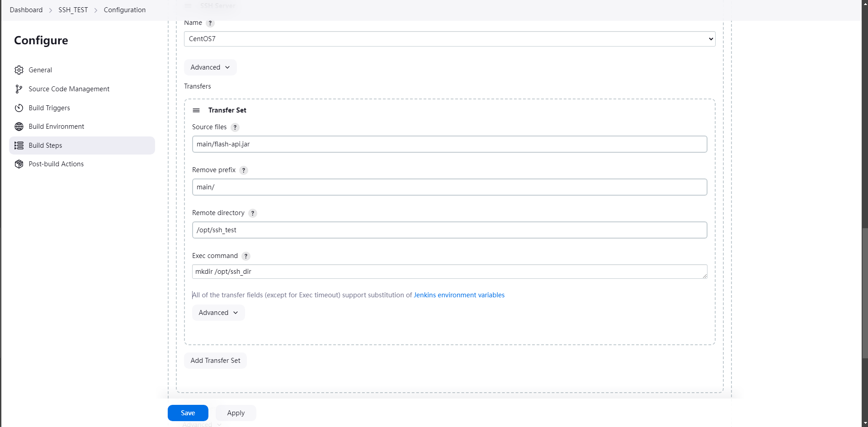
Task: Focus the Remote directory input field
Action: click(449, 230)
